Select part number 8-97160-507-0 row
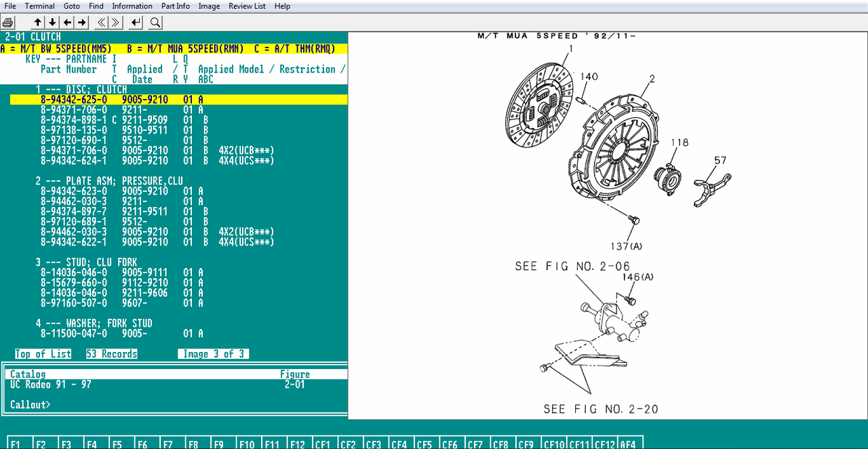The height and width of the screenshot is (449, 868). tap(122, 303)
